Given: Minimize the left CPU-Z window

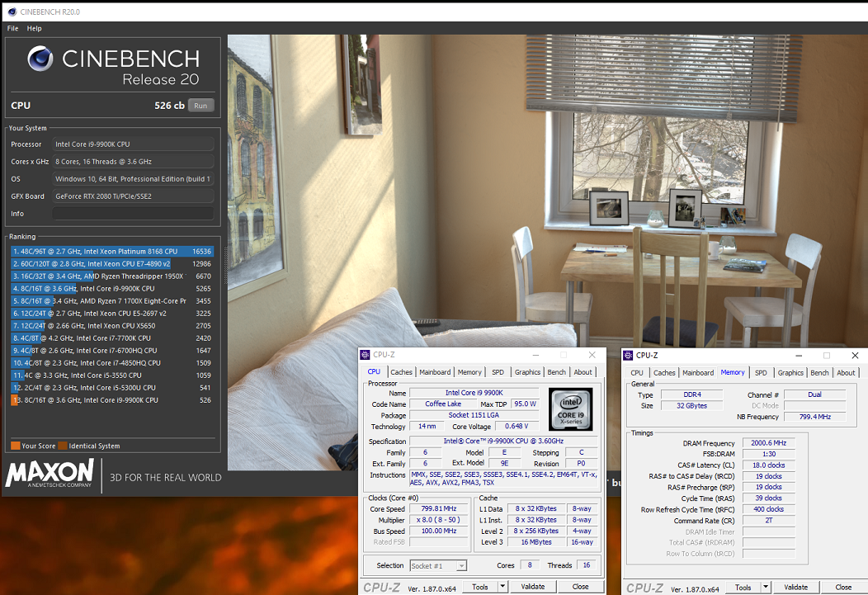Looking at the screenshot, I should (x=535, y=355).
